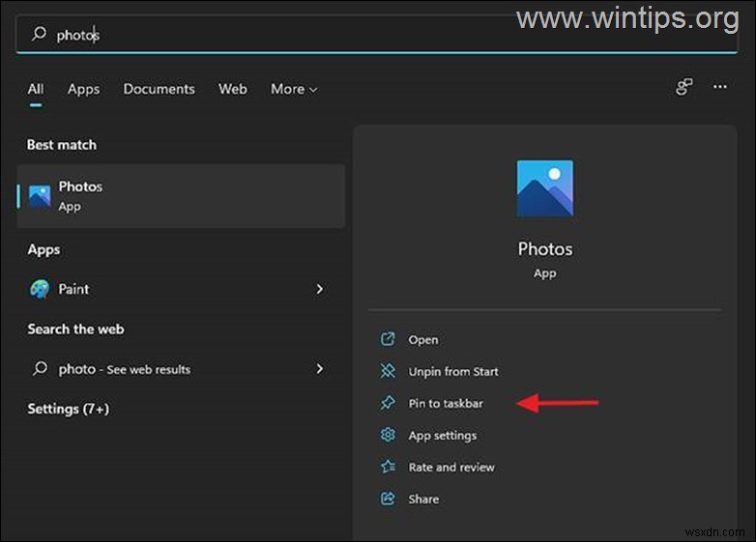Open the search feedback/account icon
The width and height of the screenshot is (756, 542).
click(683, 87)
